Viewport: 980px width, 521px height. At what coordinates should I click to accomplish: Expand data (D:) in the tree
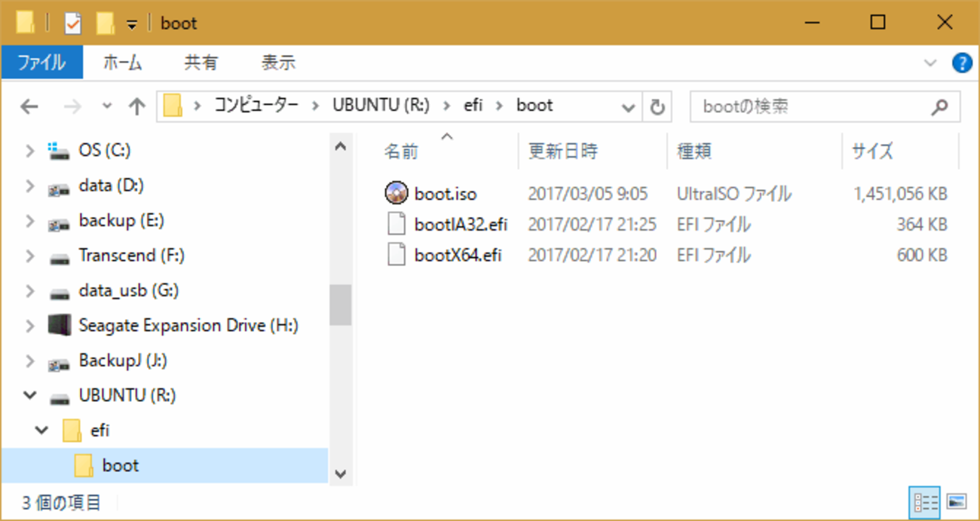click(30, 185)
